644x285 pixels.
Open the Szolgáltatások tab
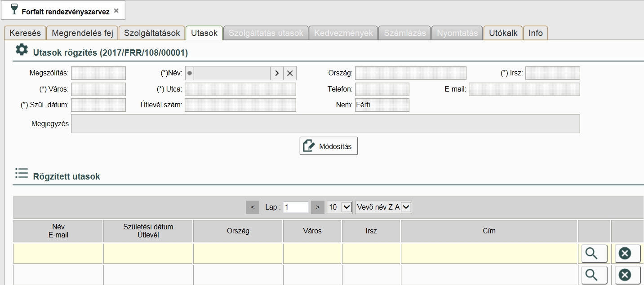(x=152, y=33)
